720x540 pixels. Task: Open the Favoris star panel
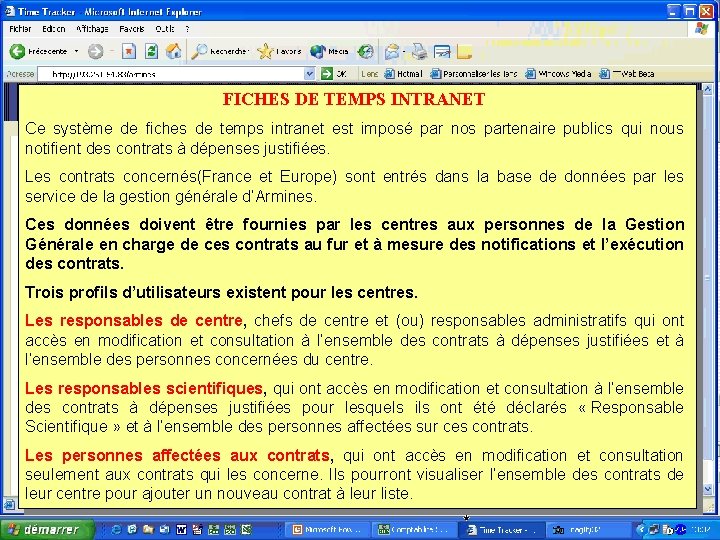[x=279, y=51]
